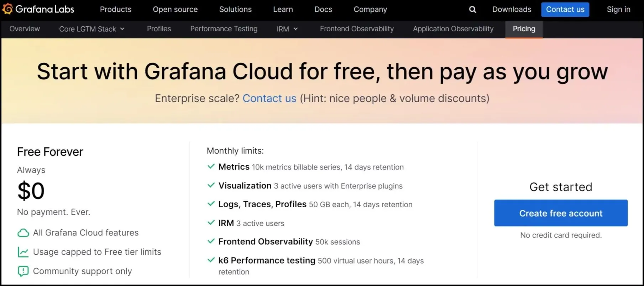
Task: Click the Usage capped to Free tier limits text
Action: click(x=97, y=252)
